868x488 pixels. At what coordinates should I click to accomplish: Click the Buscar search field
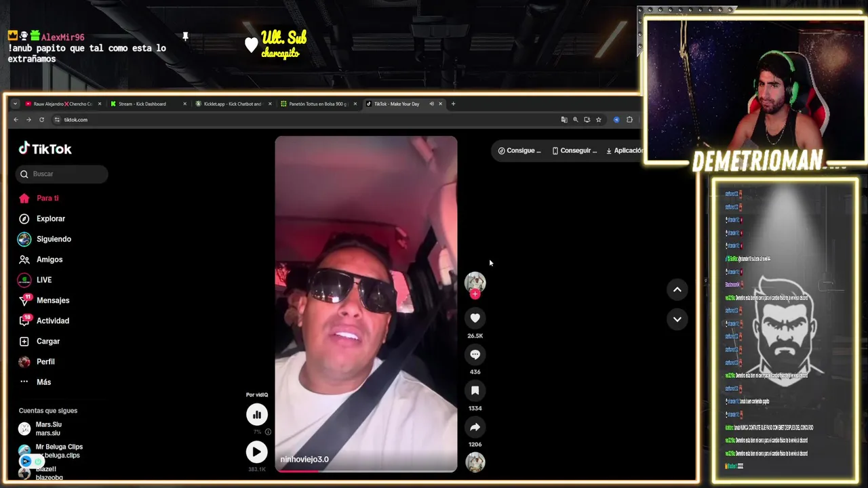pos(62,174)
